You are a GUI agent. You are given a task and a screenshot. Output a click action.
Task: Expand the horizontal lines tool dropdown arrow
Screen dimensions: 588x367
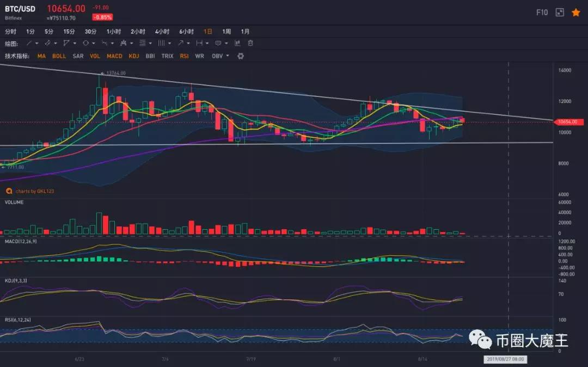click(150, 44)
